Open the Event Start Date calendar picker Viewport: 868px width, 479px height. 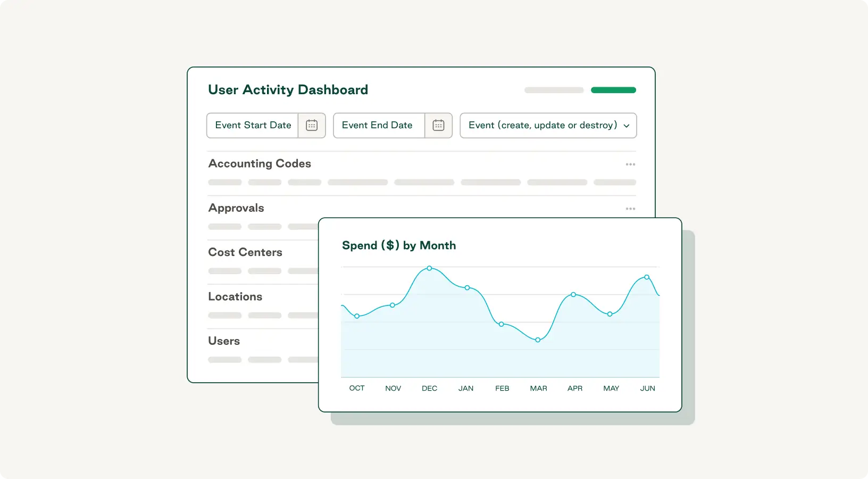coord(312,125)
